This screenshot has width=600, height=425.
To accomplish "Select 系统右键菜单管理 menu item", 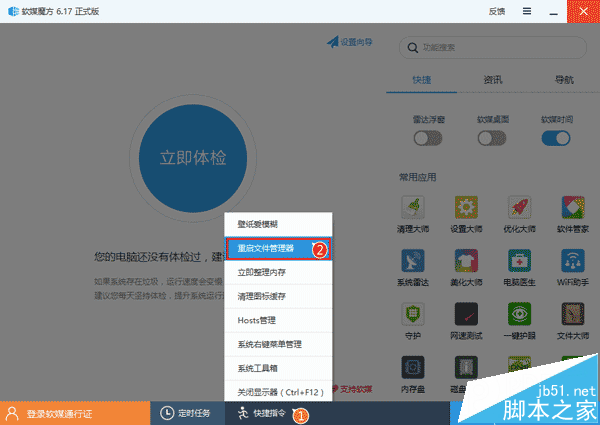I will [x=278, y=344].
